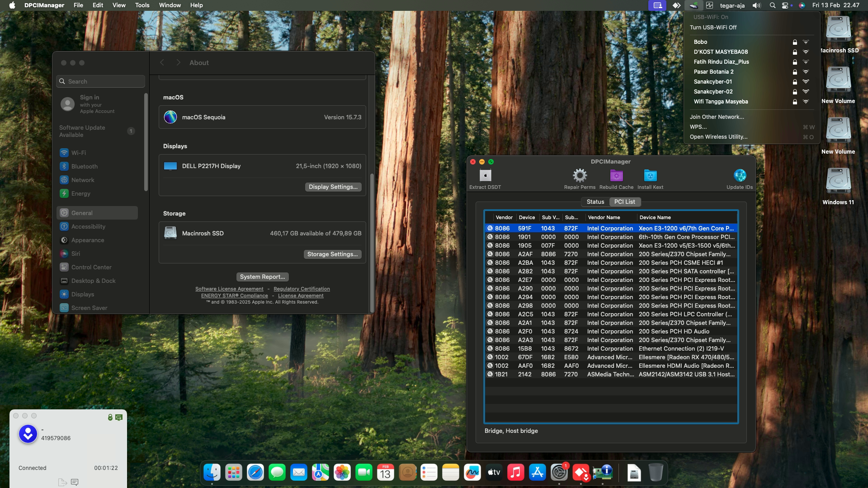Connect to Sanakcyber-01 network
868x488 pixels.
pos(751,82)
